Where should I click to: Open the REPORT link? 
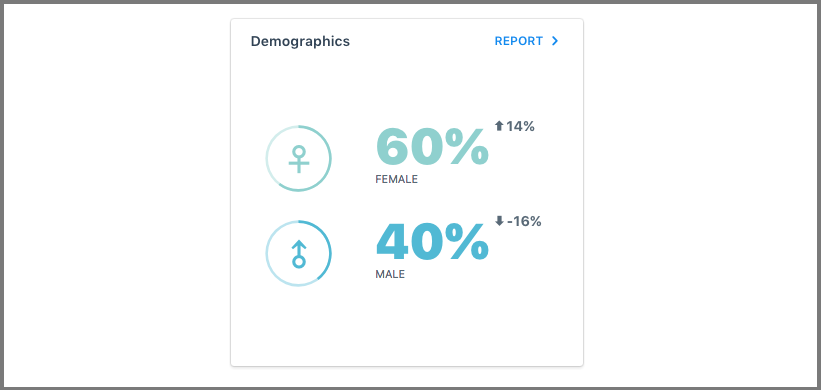click(518, 41)
